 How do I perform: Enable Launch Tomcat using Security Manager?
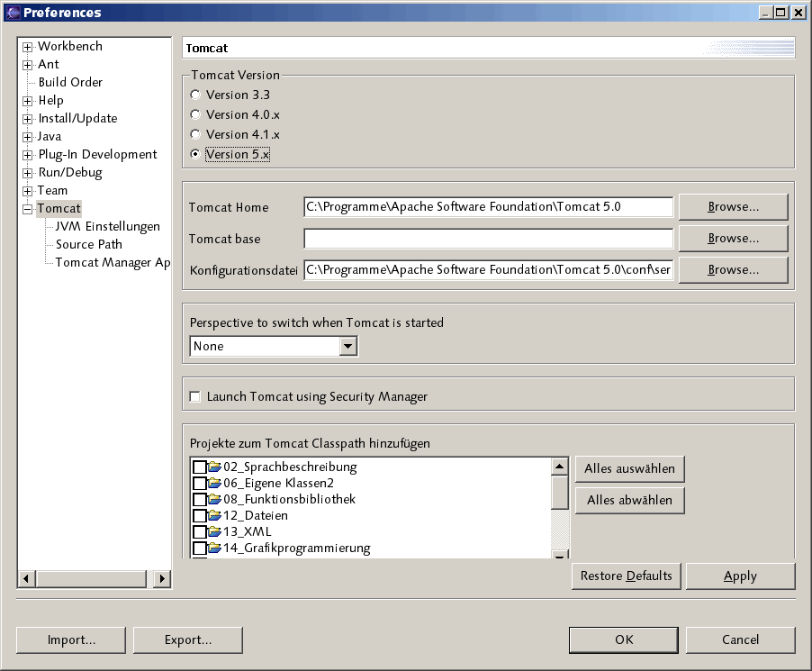click(x=195, y=396)
